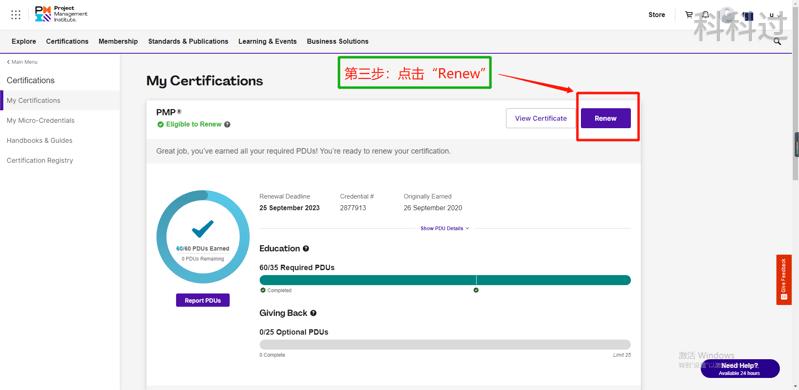Click the Project Management Institute logo
This screenshot has height=390, width=799.
[x=61, y=14]
